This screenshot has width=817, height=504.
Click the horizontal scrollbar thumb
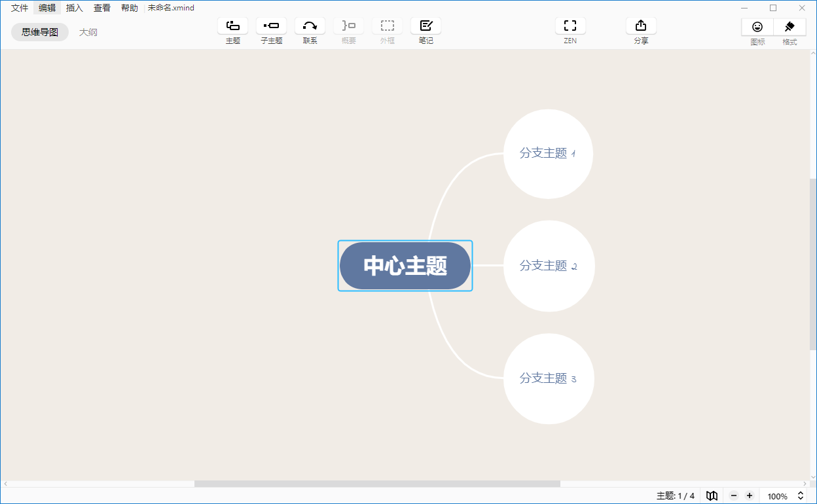coord(377,484)
